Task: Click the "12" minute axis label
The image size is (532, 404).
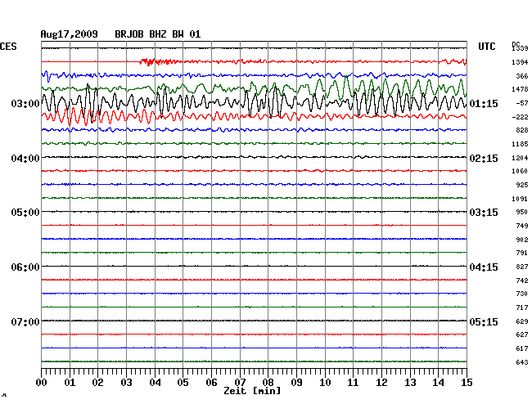Action: click(381, 383)
